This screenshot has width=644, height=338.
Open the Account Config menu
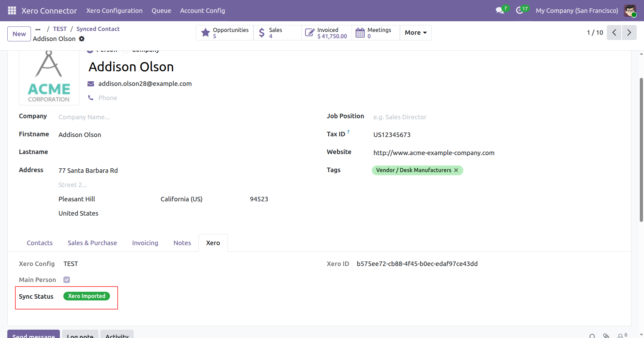coord(203,10)
